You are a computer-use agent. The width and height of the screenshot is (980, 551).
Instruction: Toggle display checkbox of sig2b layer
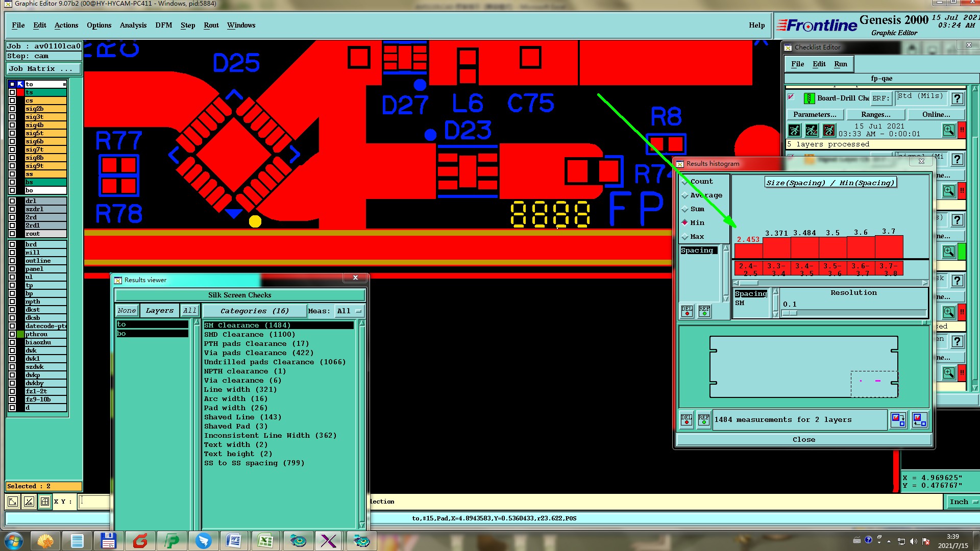[x=12, y=109]
